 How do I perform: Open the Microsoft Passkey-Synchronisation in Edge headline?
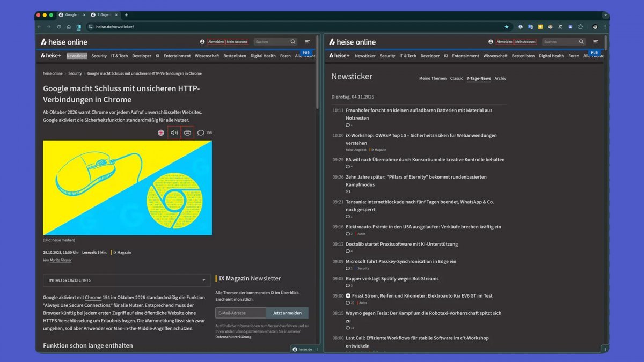400,261
